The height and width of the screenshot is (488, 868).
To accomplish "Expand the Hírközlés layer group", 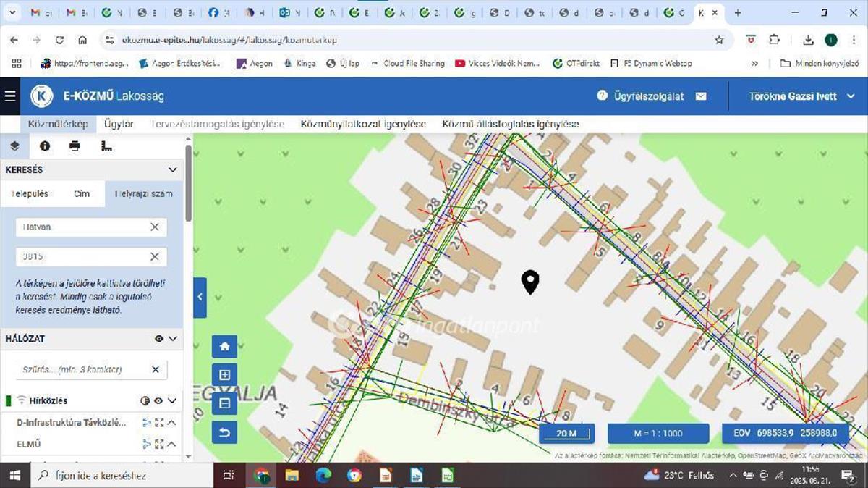I will pos(172,400).
